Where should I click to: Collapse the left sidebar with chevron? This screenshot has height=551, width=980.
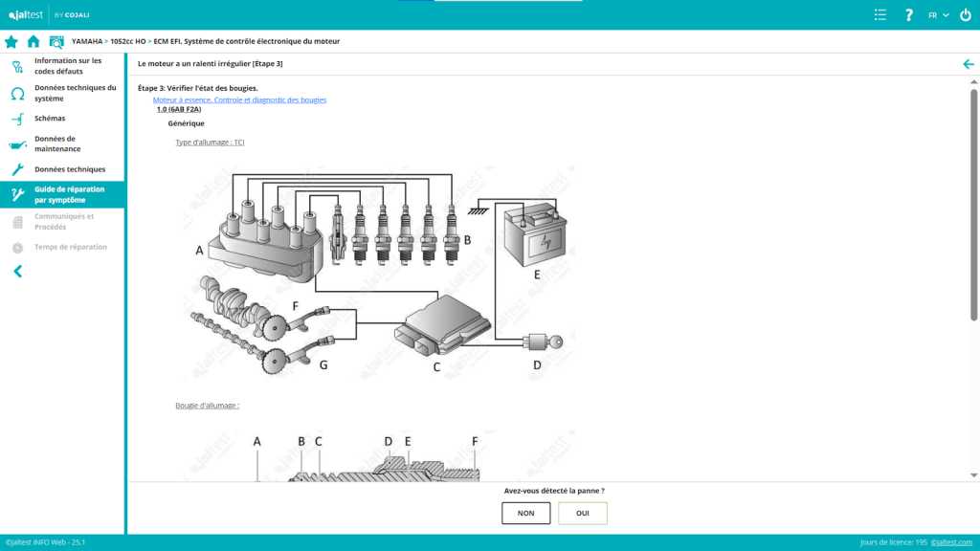(17, 272)
